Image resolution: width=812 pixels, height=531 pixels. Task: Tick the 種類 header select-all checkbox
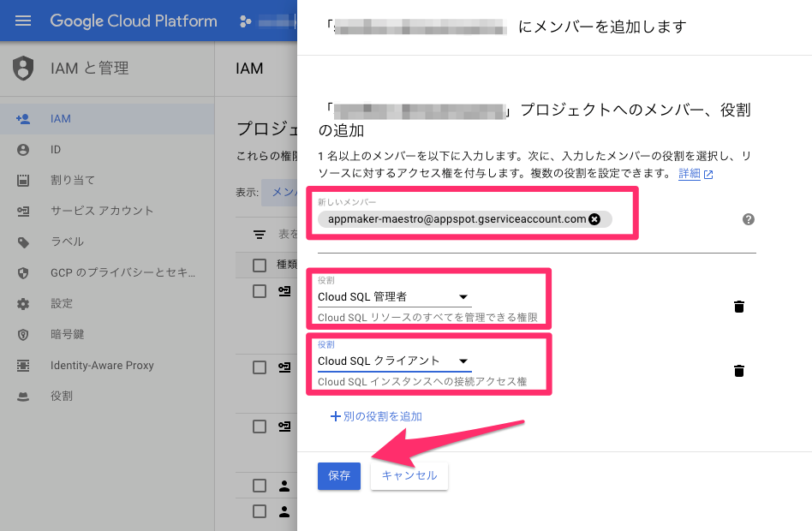coord(260,265)
